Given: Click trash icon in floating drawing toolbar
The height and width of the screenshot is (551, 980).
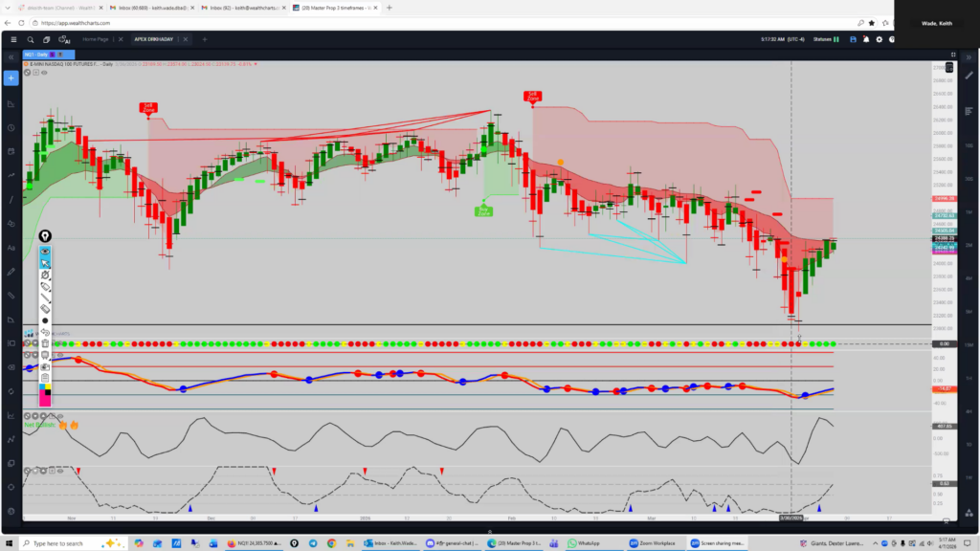Looking at the screenshot, I should (x=45, y=342).
